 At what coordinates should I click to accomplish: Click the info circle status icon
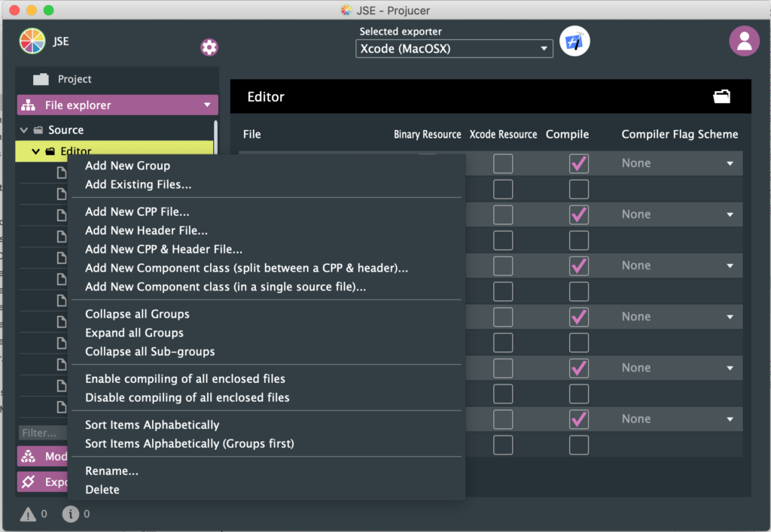pyautogui.click(x=71, y=515)
